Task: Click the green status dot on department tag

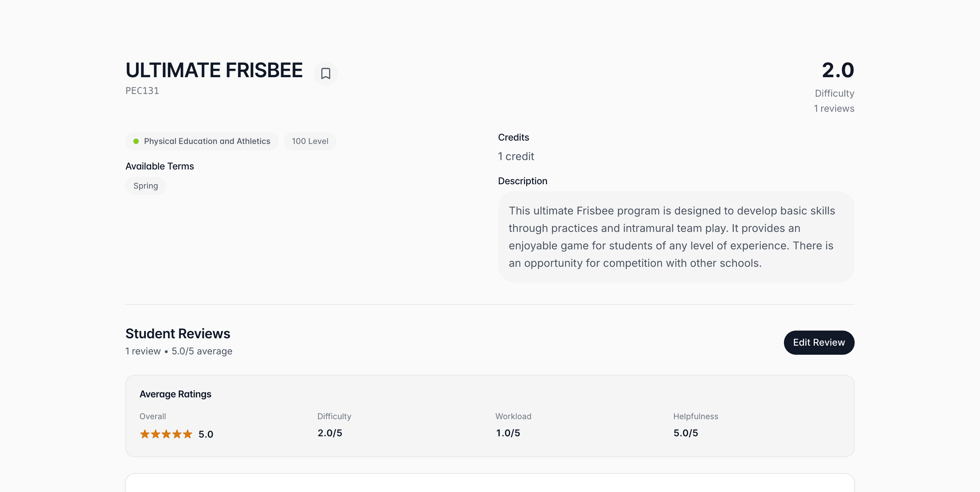Action: click(x=136, y=141)
